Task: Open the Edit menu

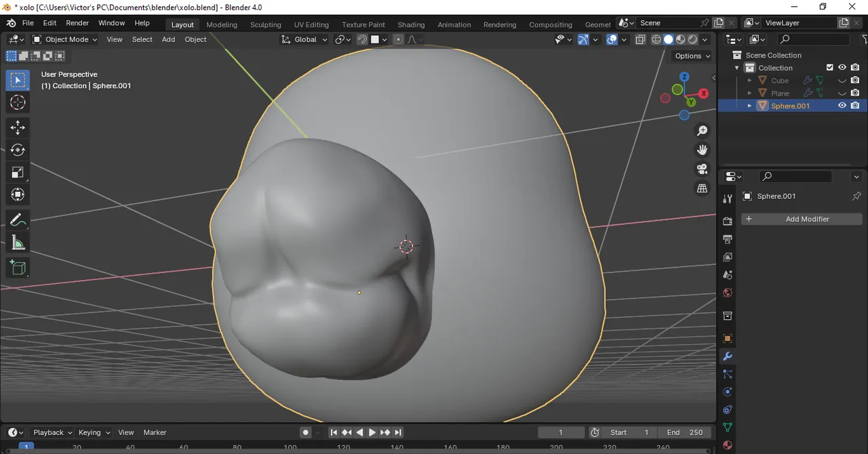Action: tap(50, 23)
